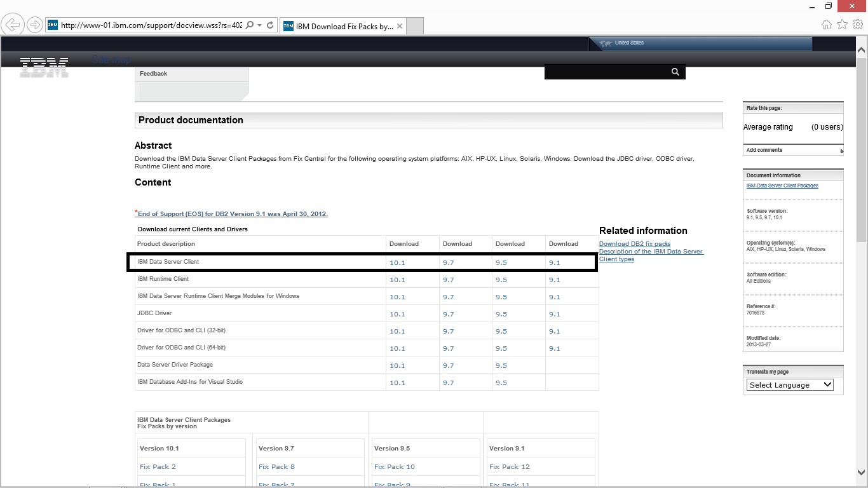The image size is (868, 488).
Task: Open Description of the IBM Data Server Client types
Action: tap(651, 255)
